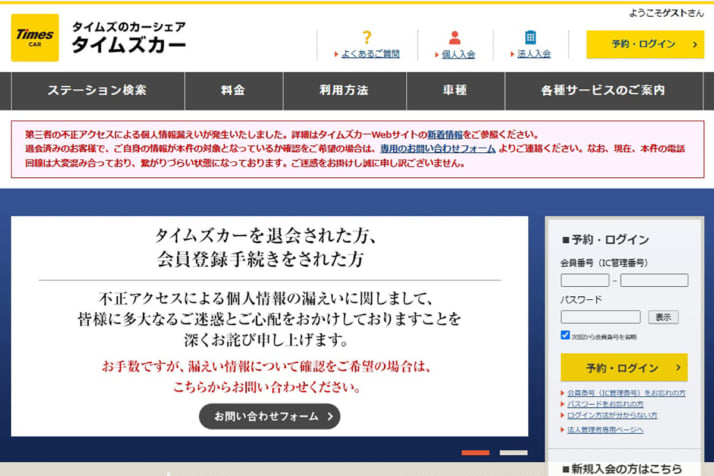Click the apology banner slide image
Viewport: 714px width, 476px height.
270,326
